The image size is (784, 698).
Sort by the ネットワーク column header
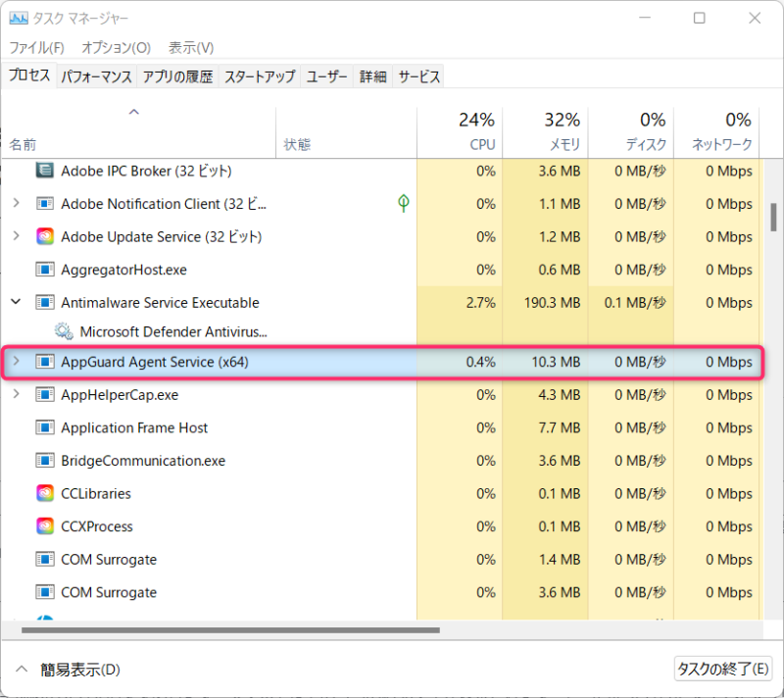click(x=716, y=132)
